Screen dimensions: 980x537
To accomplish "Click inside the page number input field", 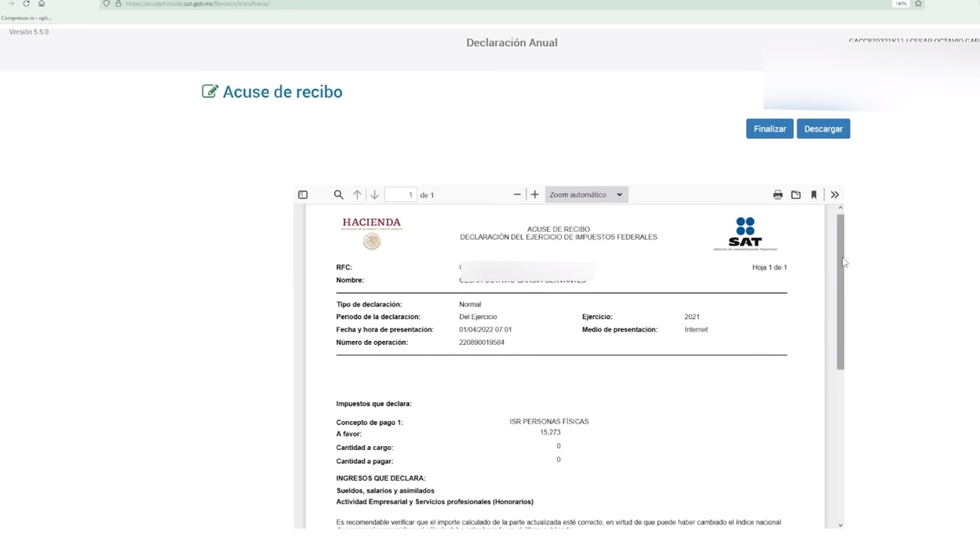I will pos(401,194).
